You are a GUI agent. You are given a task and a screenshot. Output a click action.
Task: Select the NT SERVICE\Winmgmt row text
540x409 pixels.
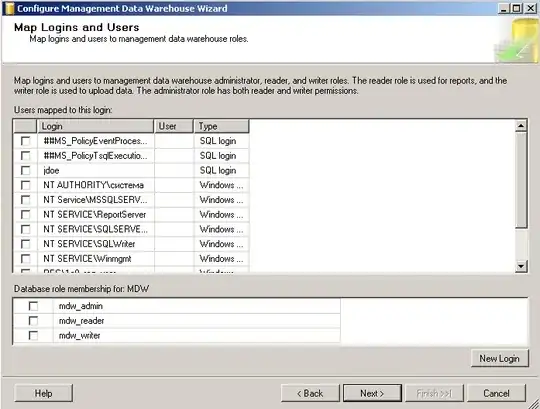pos(87,259)
